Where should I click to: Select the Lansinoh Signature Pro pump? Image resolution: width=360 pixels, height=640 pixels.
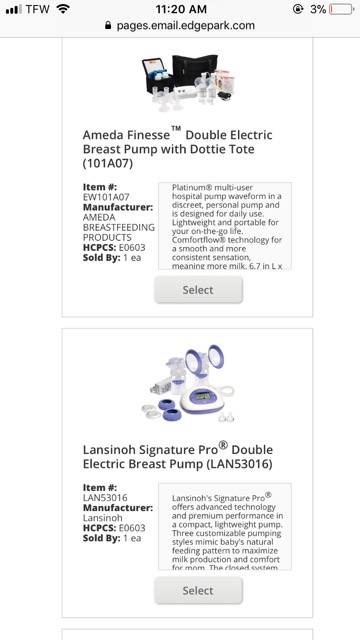click(x=198, y=590)
